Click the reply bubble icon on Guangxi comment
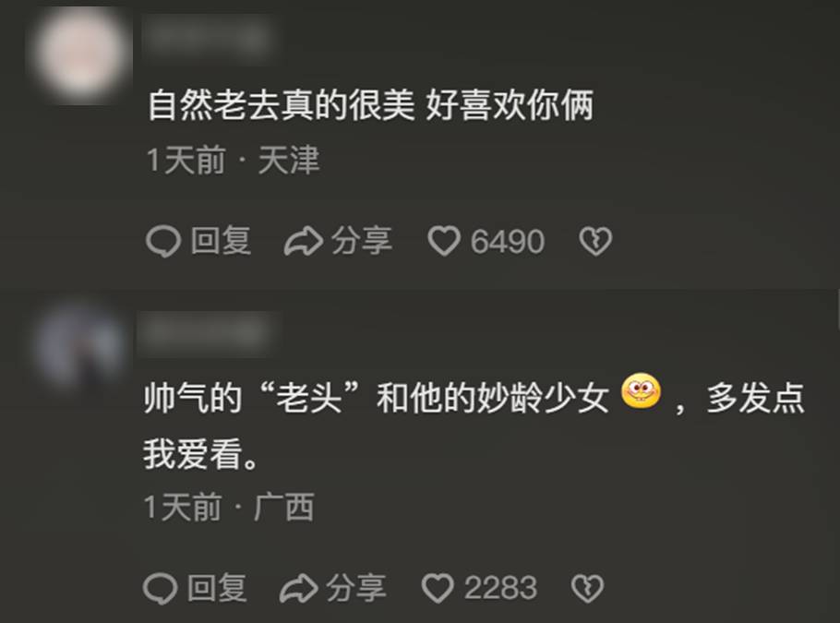This screenshot has width=840, height=623. tap(160, 589)
